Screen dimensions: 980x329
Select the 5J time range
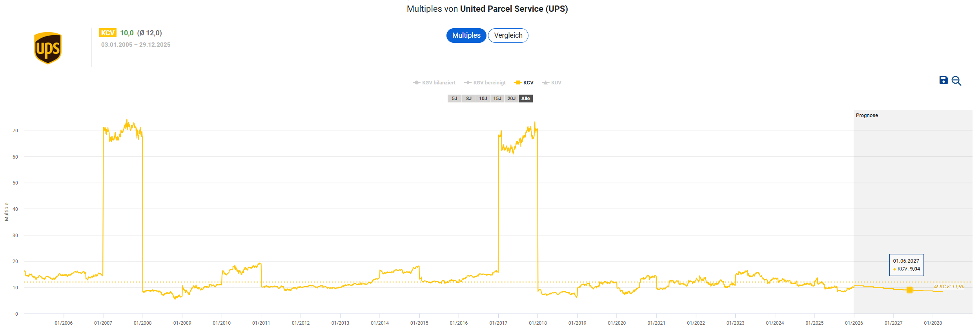[454, 99]
